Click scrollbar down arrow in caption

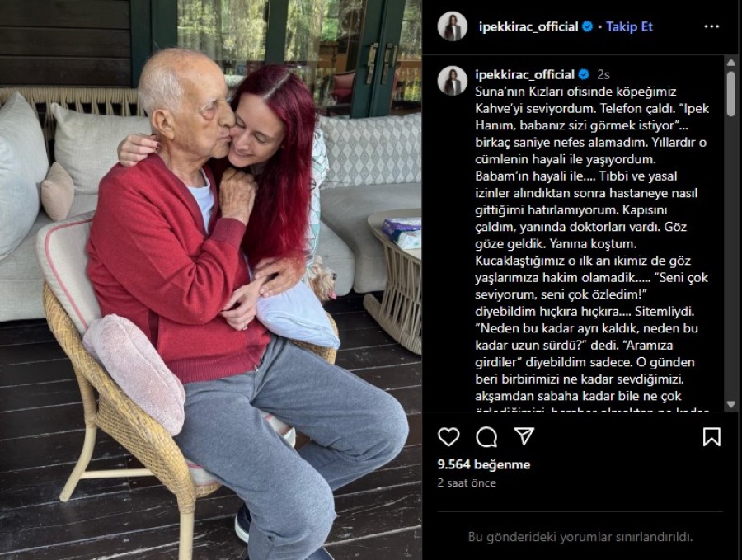[730, 404]
